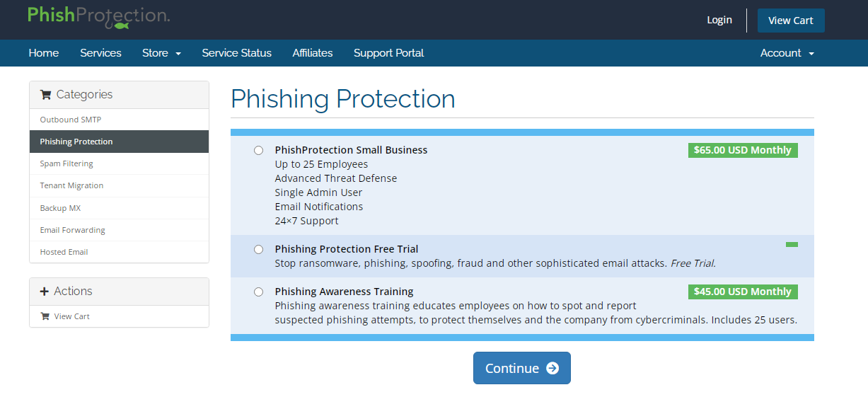Open the Services menu item
The width and height of the screenshot is (868, 397).
pyautogui.click(x=100, y=53)
